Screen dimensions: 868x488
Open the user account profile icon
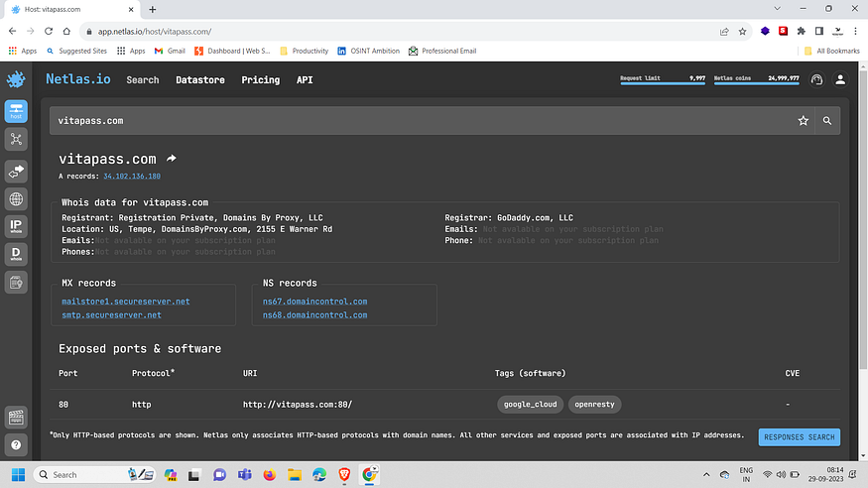(840, 80)
